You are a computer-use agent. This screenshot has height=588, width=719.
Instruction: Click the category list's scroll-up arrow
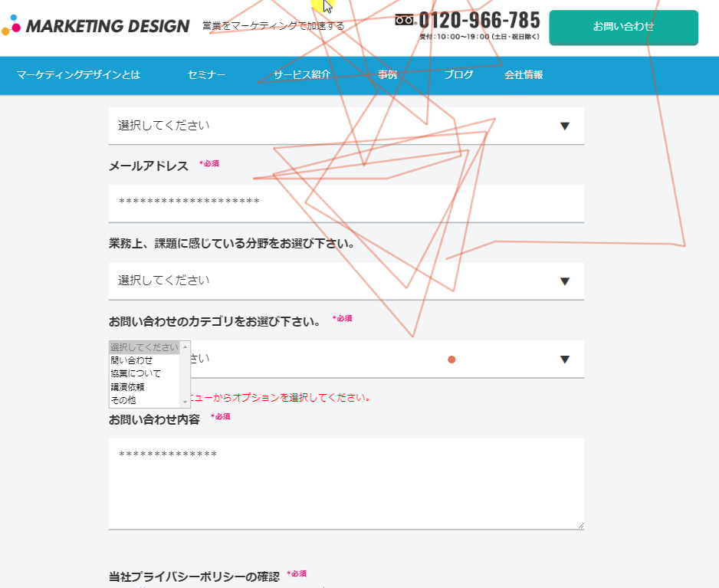click(185, 347)
